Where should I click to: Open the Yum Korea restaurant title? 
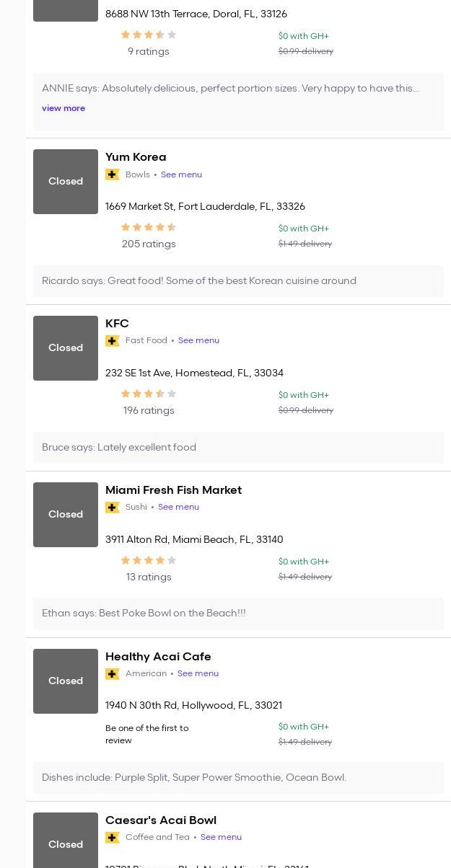pyautogui.click(x=136, y=157)
